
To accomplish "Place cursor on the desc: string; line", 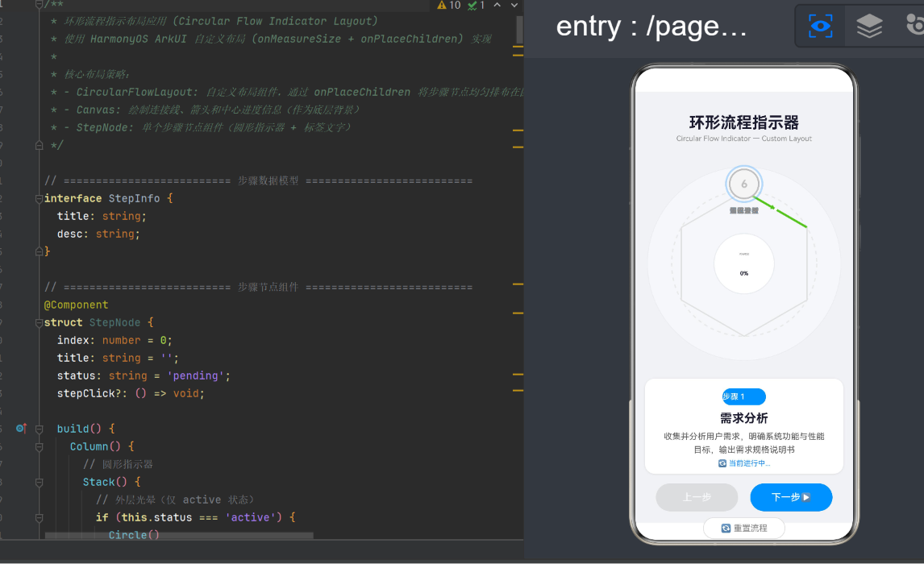I will (x=98, y=234).
